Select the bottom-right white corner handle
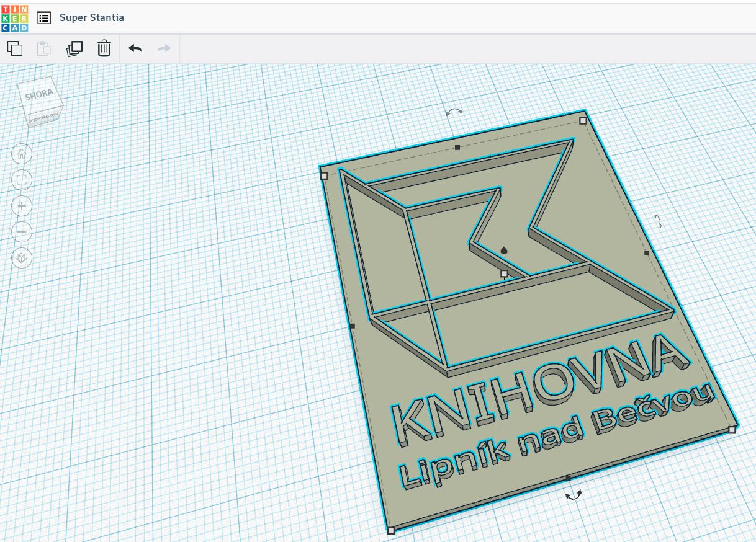This screenshot has height=542, width=756. [732, 429]
